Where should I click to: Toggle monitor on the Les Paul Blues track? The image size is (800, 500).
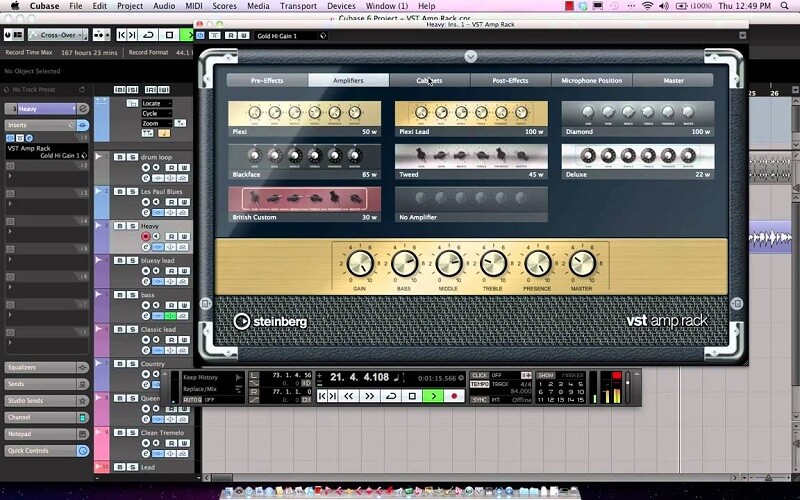pos(156,202)
